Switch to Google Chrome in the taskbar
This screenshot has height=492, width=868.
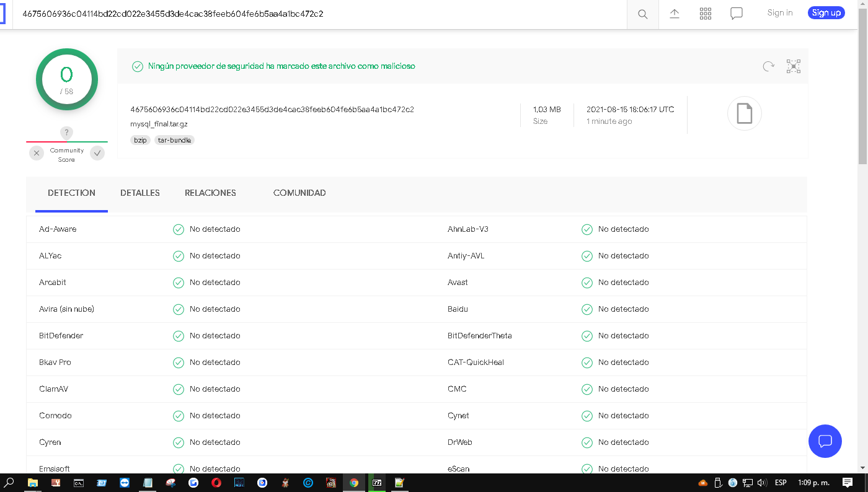(354, 483)
